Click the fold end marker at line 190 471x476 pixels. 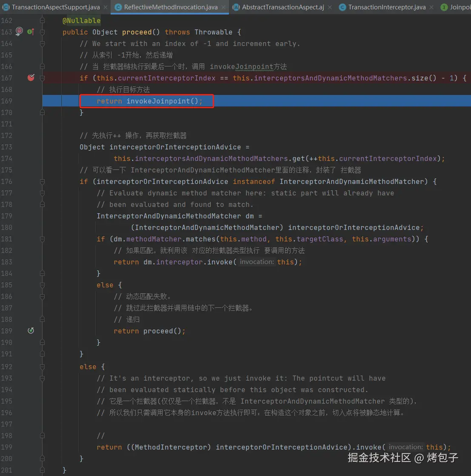[42, 342]
